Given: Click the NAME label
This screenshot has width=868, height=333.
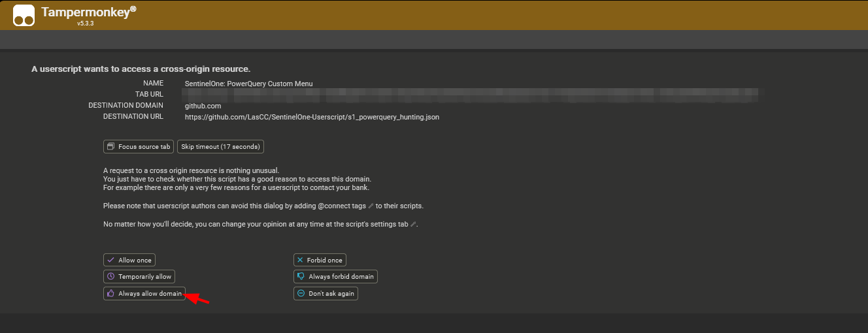Looking at the screenshot, I should (154, 84).
